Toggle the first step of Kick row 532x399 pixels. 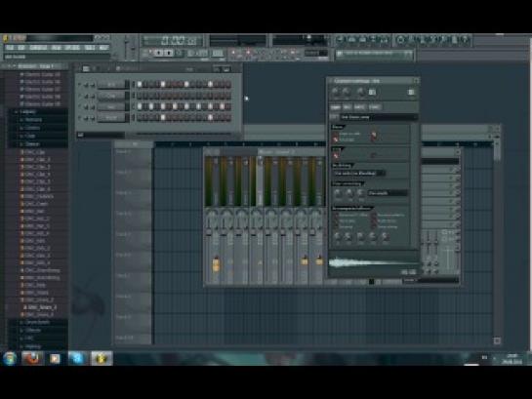pyautogui.click(x=140, y=85)
